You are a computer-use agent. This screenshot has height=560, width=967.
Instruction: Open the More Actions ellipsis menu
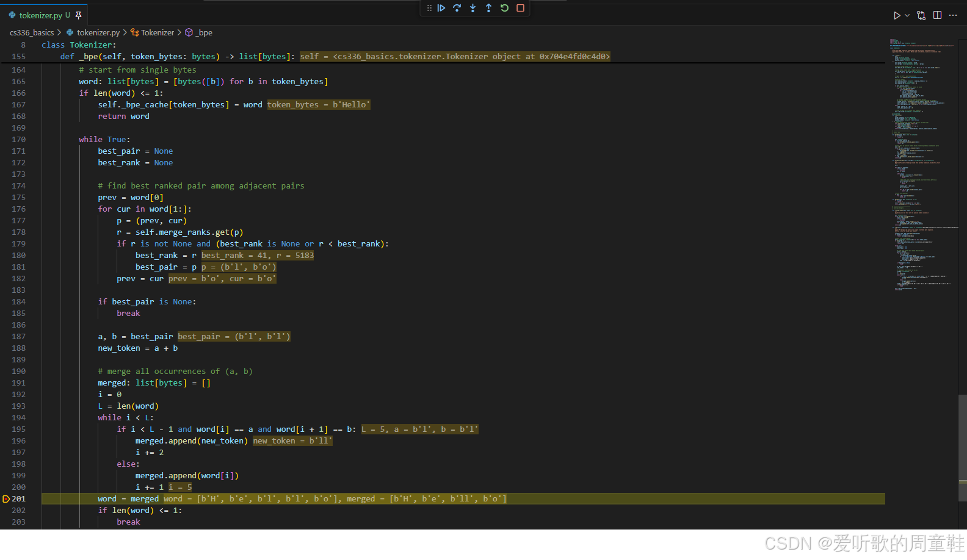click(x=953, y=15)
